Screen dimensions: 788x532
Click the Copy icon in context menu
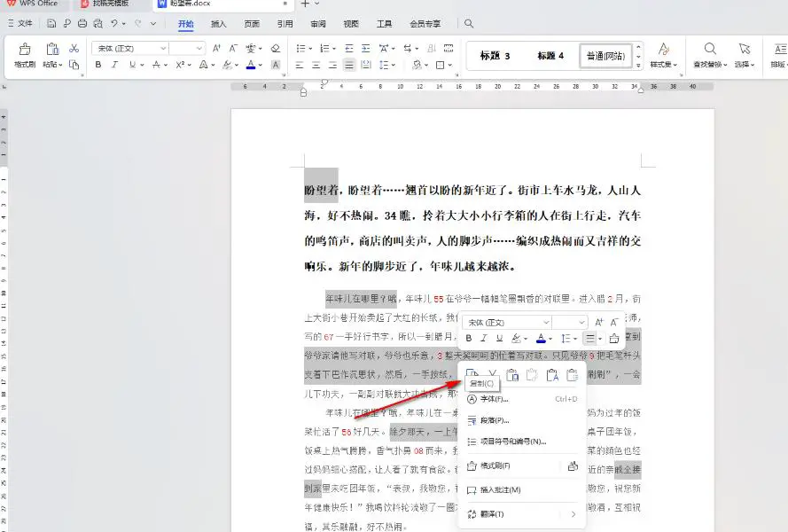coord(472,374)
